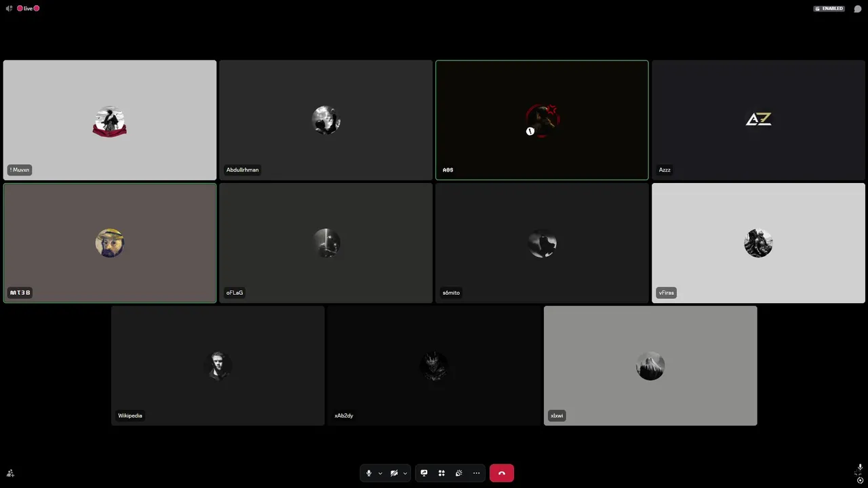Click the Abdullrhman name label
Screen dimensions: 868x488
tap(242, 170)
